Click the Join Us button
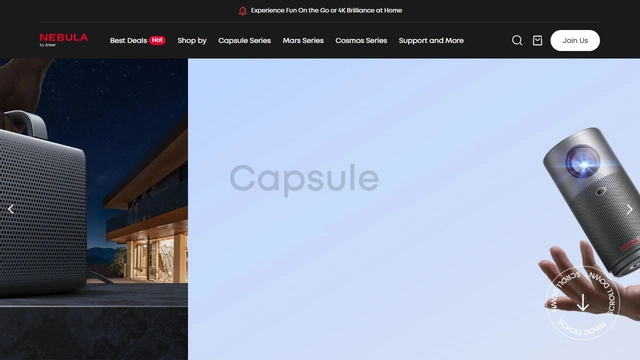Screen dimensions: 640x360 575,40
